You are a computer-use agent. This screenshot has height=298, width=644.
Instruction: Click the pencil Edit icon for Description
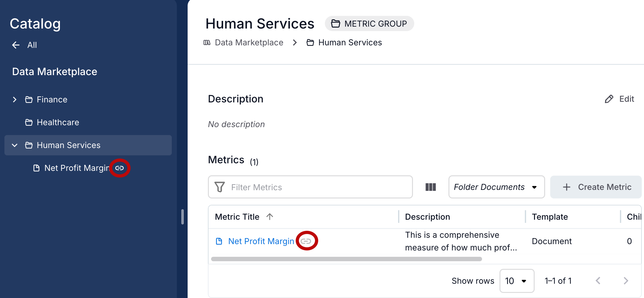[x=609, y=99]
